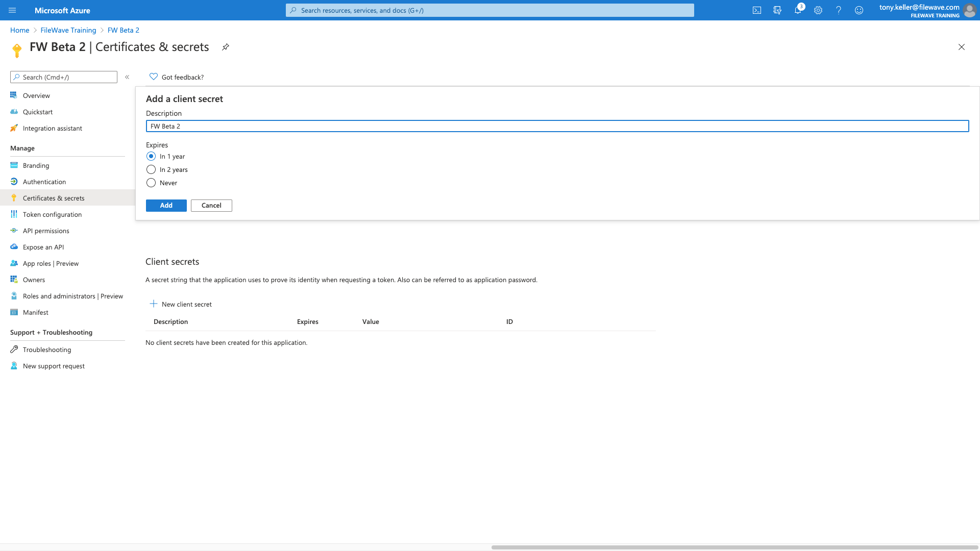
Task: Click the Authentication section icon
Action: pyautogui.click(x=14, y=182)
